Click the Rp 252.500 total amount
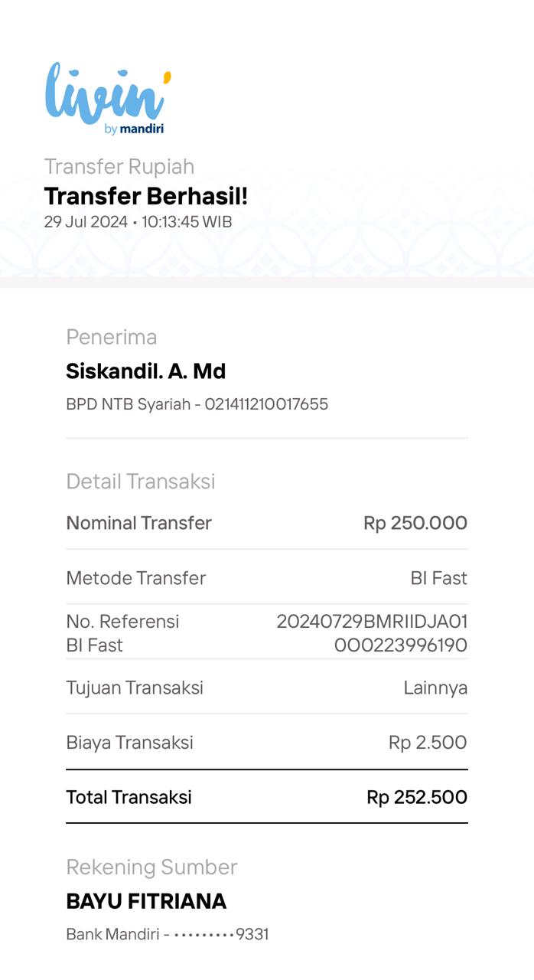Viewport: 534px width, 980px height. pyautogui.click(x=417, y=797)
